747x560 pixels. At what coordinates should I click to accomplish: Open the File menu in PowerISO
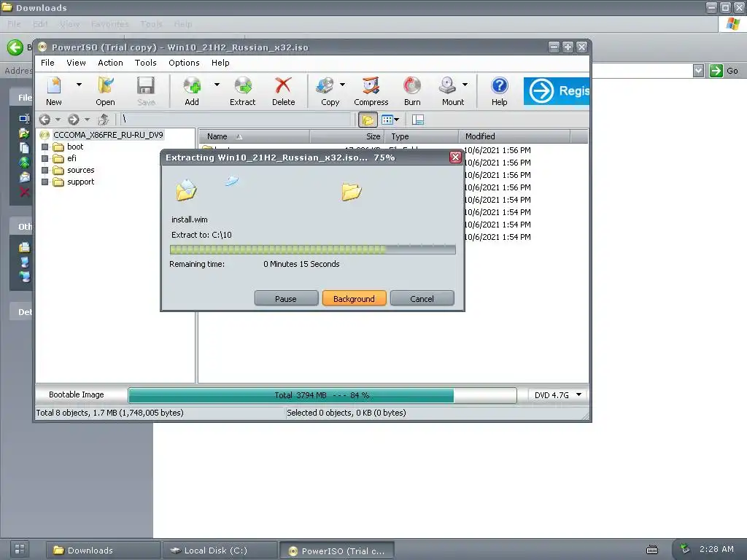tap(47, 63)
